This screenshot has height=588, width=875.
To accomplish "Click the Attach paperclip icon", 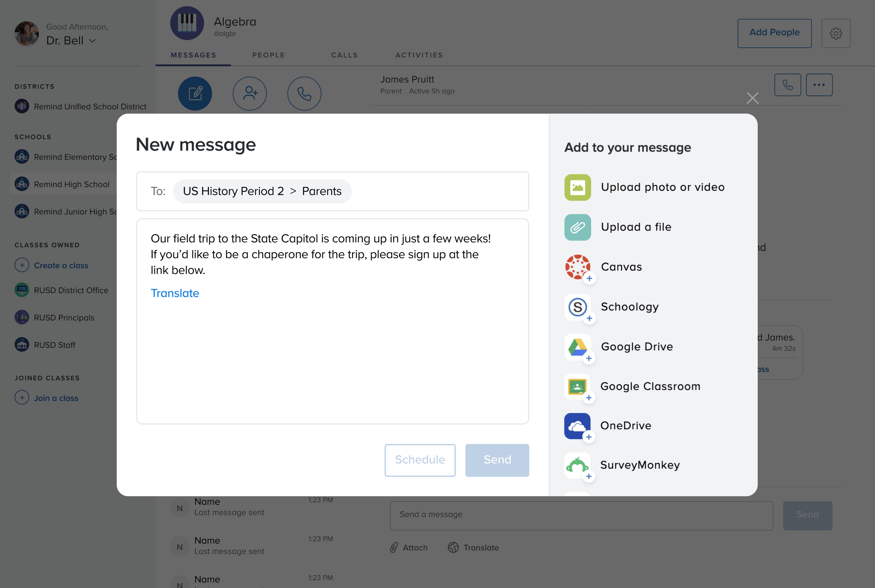I will [x=394, y=548].
